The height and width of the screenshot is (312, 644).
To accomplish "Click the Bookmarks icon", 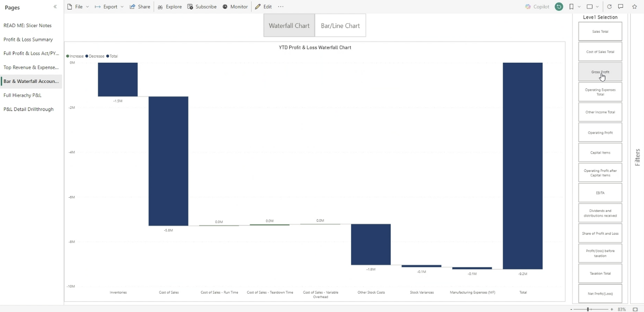I will 571,7.
